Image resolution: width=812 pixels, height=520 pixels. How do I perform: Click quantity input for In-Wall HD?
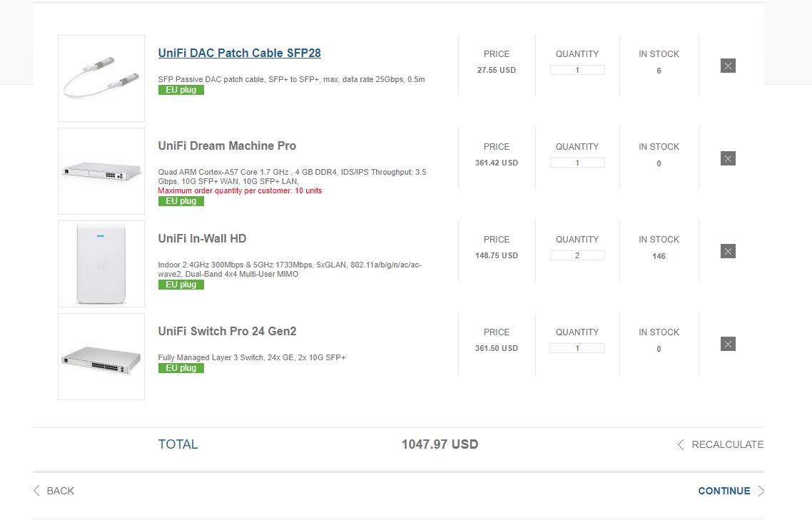[x=577, y=256]
